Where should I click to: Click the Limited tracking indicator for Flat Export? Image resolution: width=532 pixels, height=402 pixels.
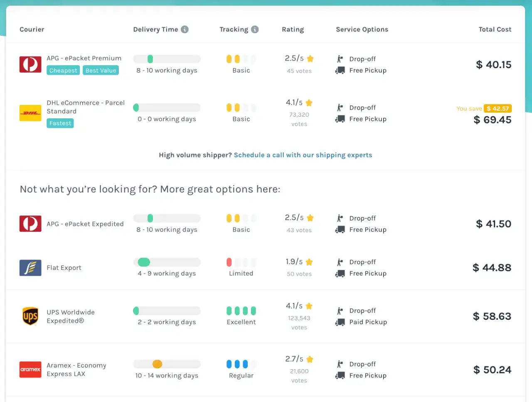(241, 262)
